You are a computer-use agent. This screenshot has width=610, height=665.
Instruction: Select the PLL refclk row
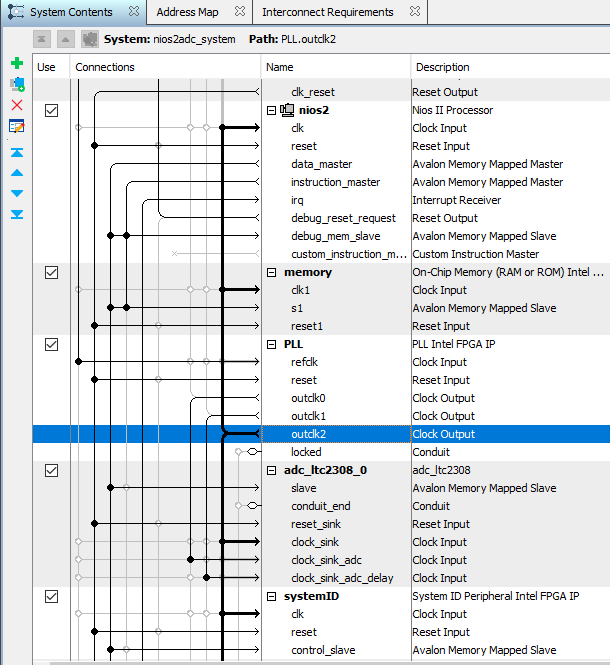[321, 362]
